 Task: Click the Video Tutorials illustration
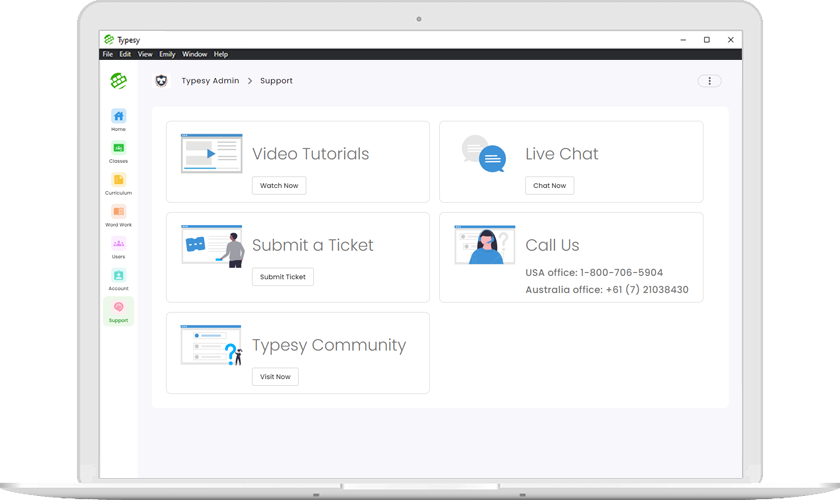(212, 153)
